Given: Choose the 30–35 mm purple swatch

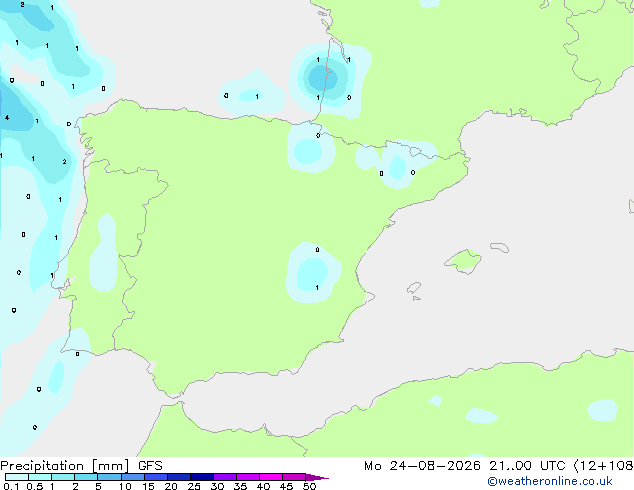Looking at the screenshot, I should tap(224, 477).
